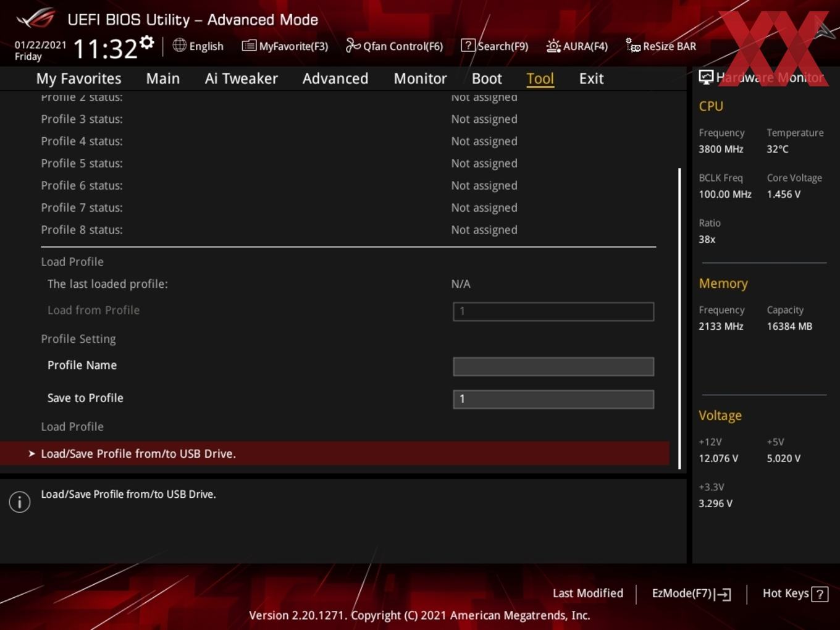The height and width of the screenshot is (630, 840).
Task: Click the globe language icon
Action: click(179, 45)
